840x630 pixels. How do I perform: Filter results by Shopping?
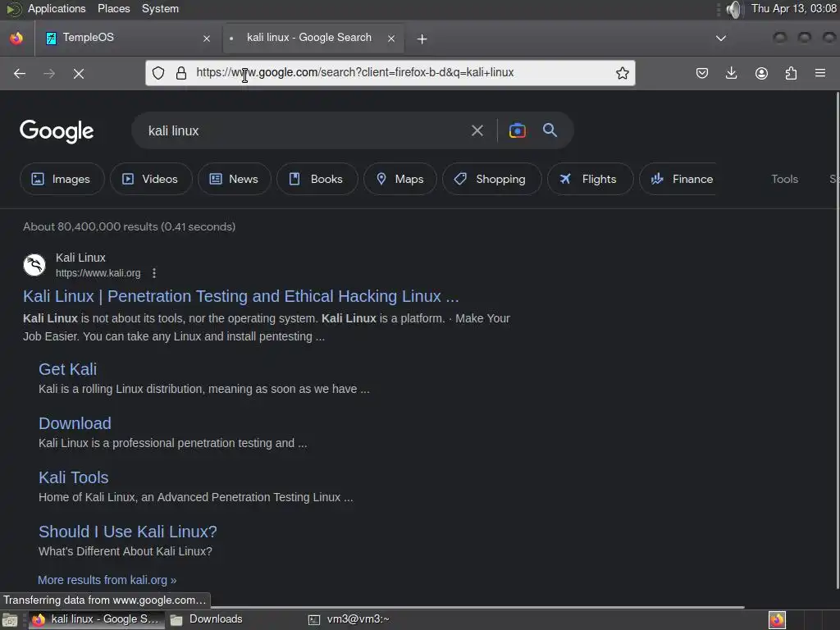pyautogui.click(x=492, y=179)
